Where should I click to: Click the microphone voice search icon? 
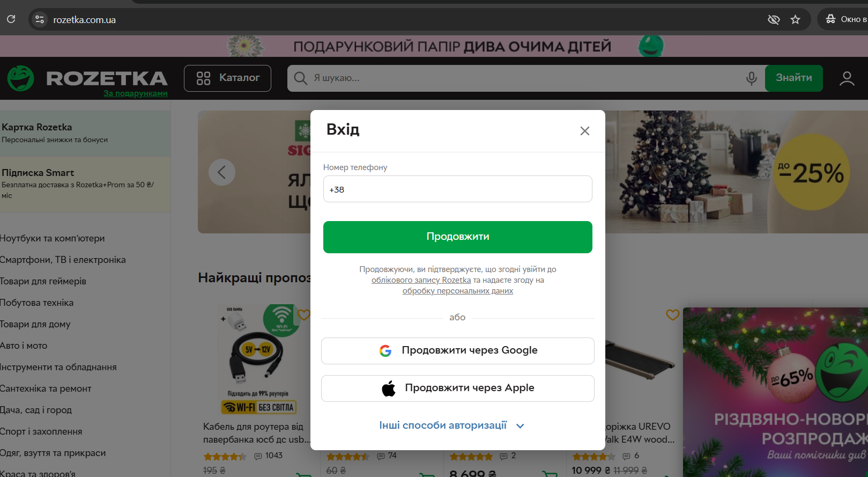[752, 78]
